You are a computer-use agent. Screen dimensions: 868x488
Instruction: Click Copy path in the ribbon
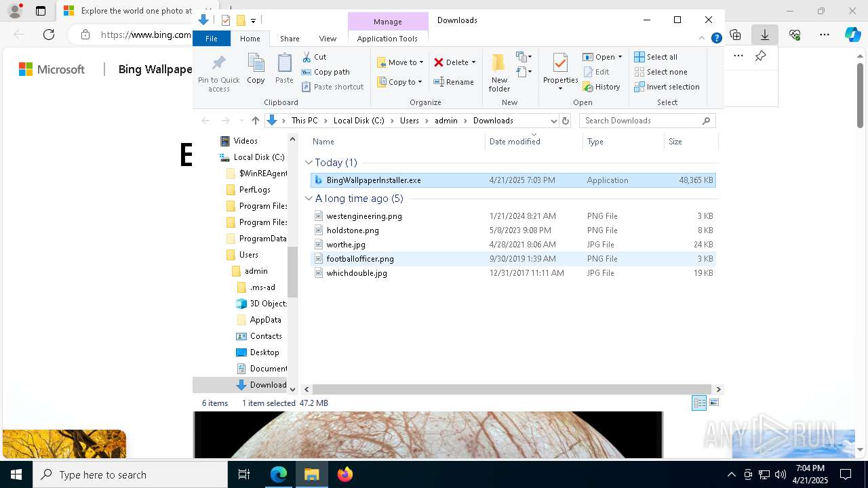point(325,72)
